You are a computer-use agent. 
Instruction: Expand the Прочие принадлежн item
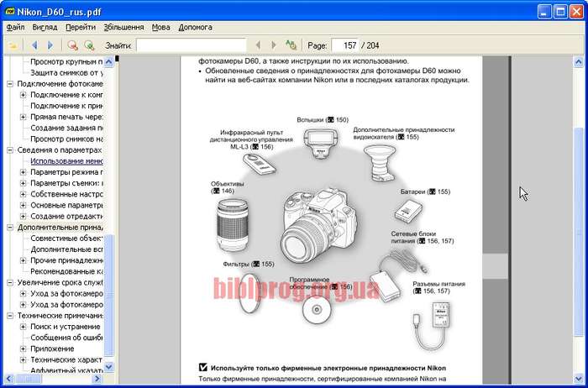23,260
